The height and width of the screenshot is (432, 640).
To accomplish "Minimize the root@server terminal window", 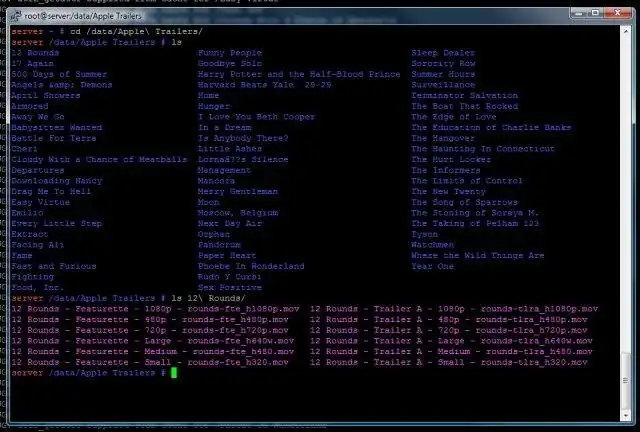I will pyautogui.click(x=579, y=13).
